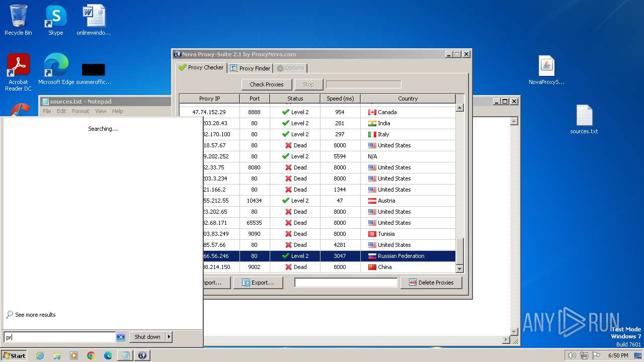Clear the Start menu search box
The width and height of the screenshot is (644, 362).
121,337
